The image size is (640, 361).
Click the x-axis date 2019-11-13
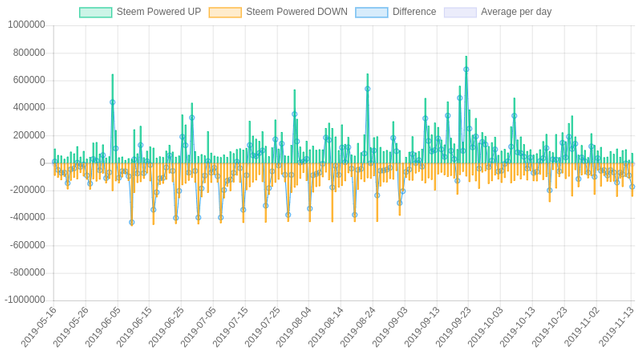coord(616,327)
